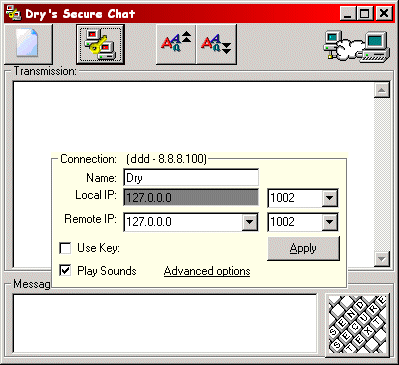Screen dimensions: 399x365
Task: Click the Send Secure Text keyboard icon
Action: pyautogui.click(x=357, y=324)
